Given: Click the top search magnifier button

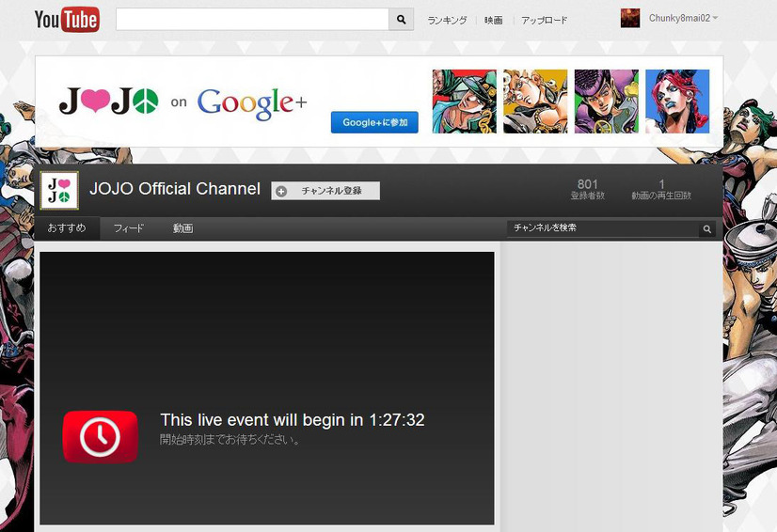Looking at the screenshot, I should coord(402,20).
